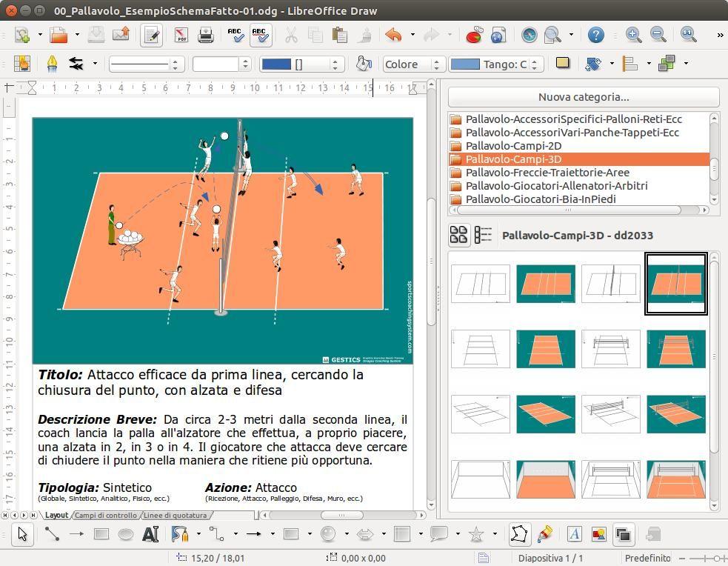Toggle Edit File mode button
Image resolution: width=728 pixels, height=566 pixels.
(152, 35)
